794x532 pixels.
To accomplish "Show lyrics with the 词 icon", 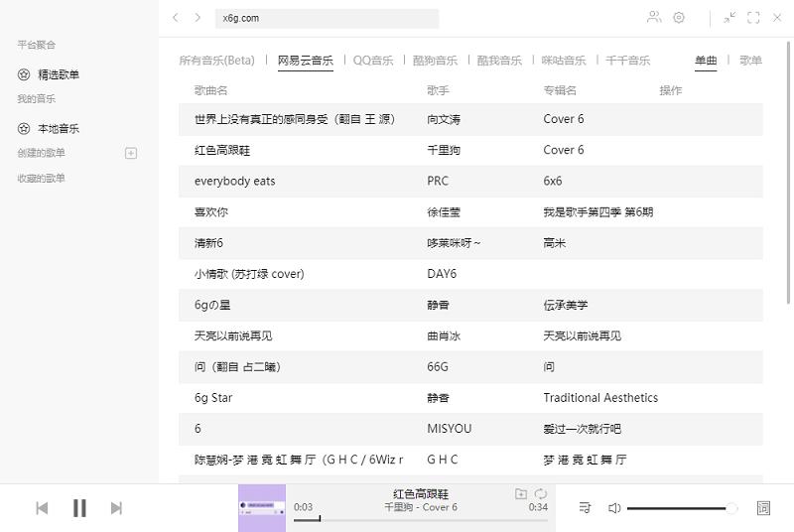I will pyautogui.click(x=763, y=508).
